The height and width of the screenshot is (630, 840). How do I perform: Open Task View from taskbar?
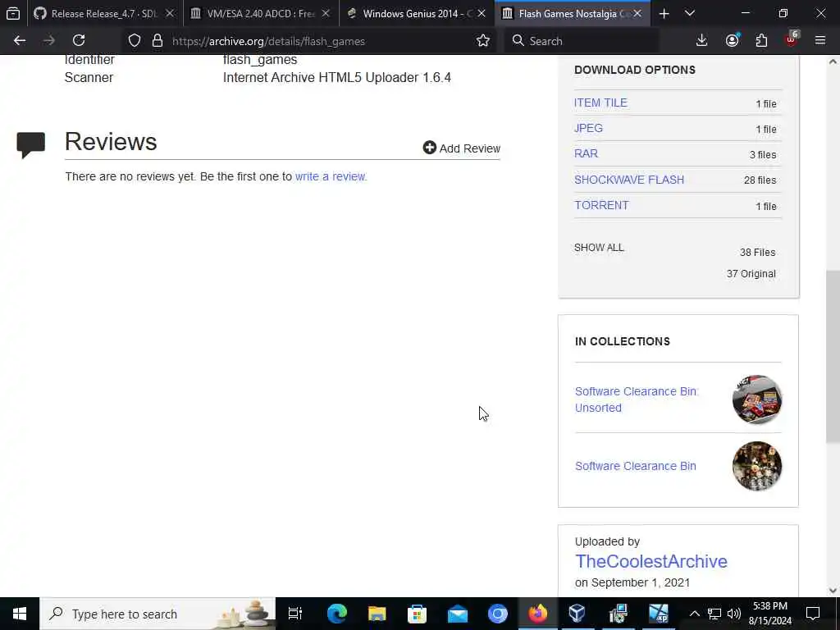(295, 614)
